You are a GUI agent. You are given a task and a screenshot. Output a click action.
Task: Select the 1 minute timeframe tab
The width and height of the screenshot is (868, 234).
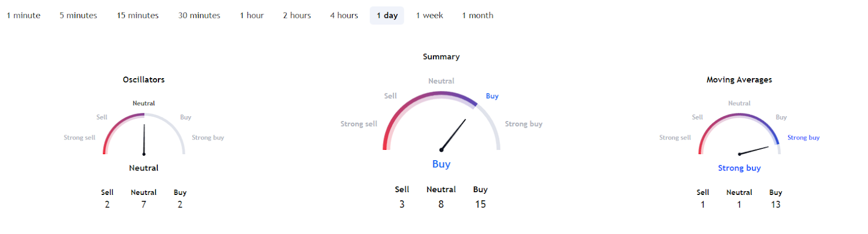[x=23, y=16]
